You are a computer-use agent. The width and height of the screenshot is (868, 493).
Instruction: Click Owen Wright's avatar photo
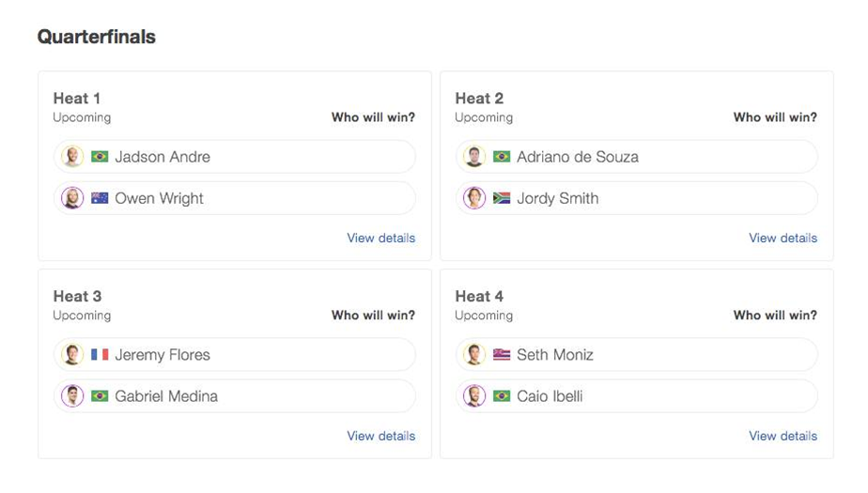72,198
